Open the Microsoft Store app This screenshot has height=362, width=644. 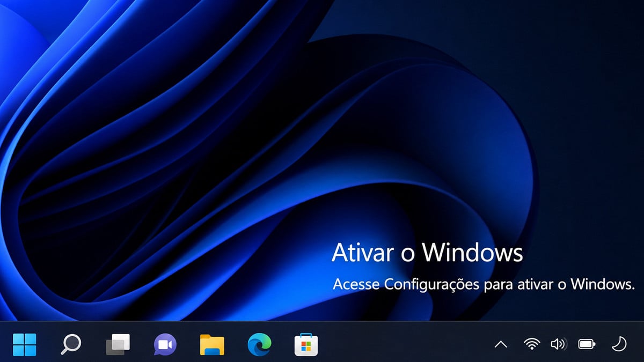306,345
